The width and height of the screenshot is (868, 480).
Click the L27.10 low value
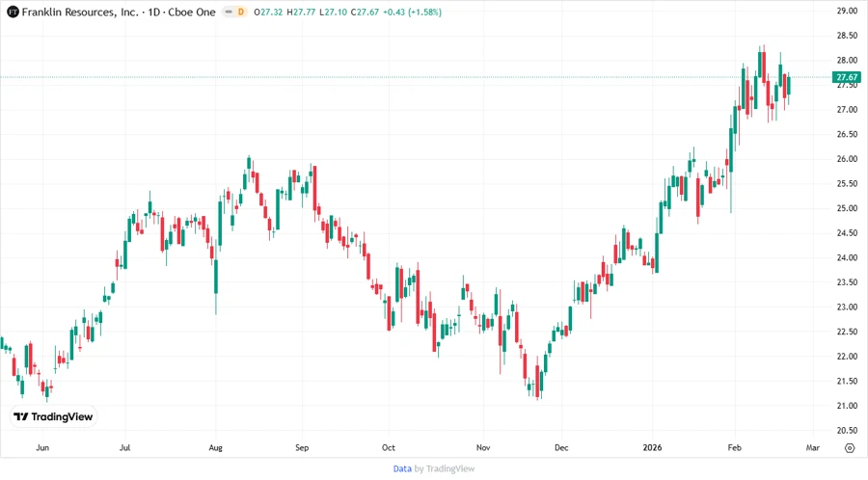pos(334,12)
